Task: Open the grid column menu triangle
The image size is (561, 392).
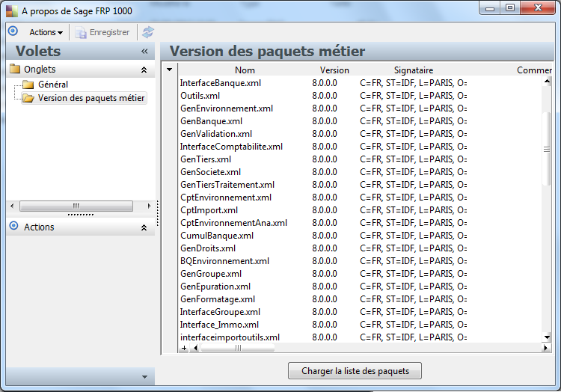Action: pyautogui.click(x=170, y=70)
